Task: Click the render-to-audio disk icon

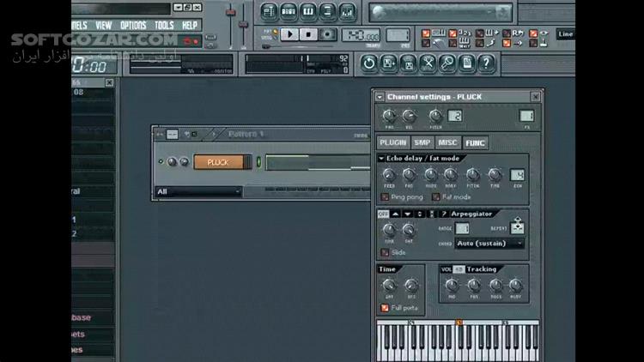Action: point(408,63)
